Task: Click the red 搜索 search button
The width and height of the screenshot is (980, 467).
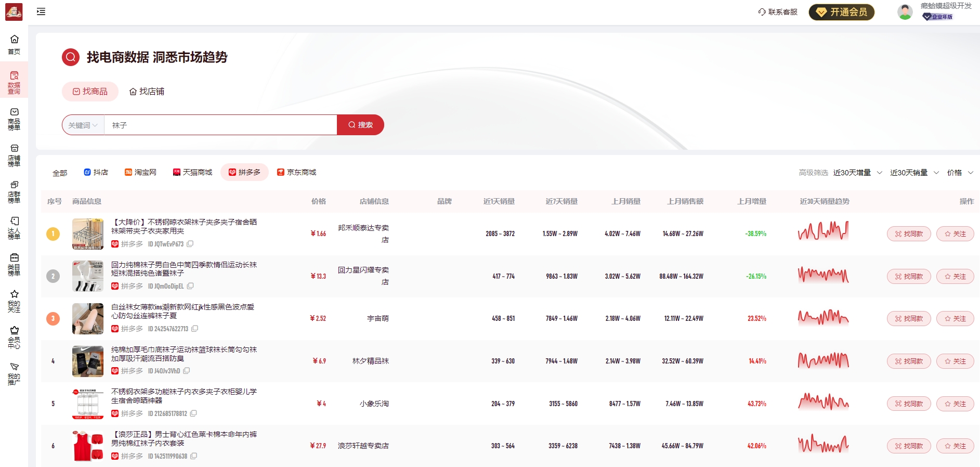Action: pos(360,125)
